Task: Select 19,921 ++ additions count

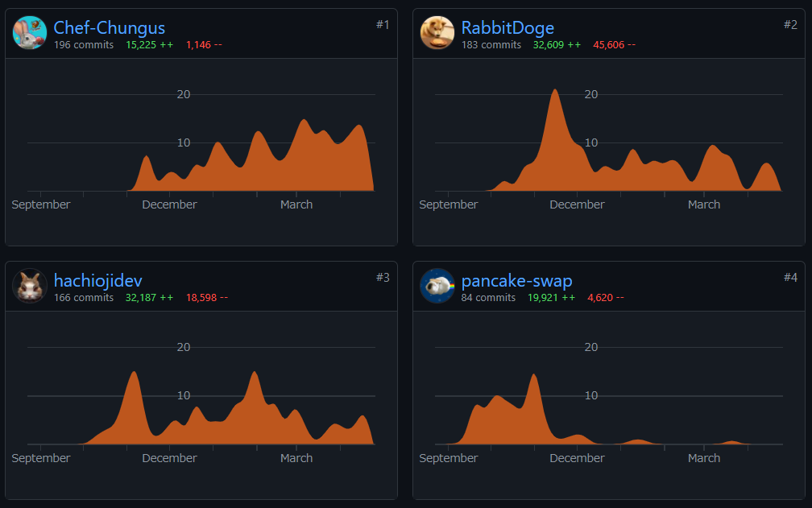Action: (551, 297)
